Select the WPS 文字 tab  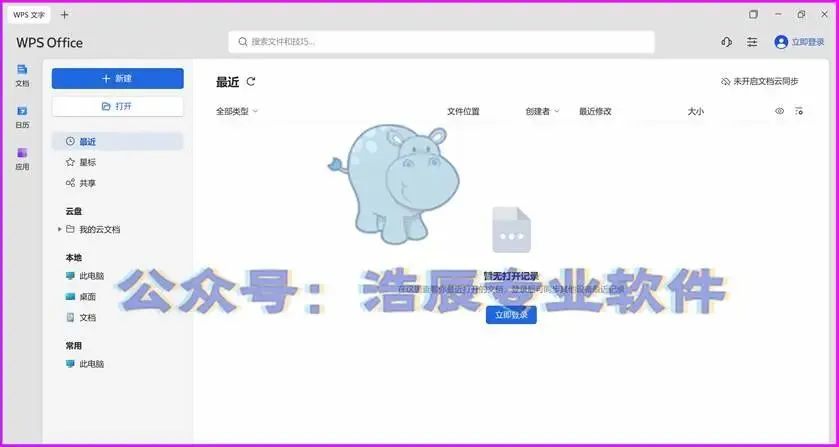pyautogui.click(x=29, y=15)
